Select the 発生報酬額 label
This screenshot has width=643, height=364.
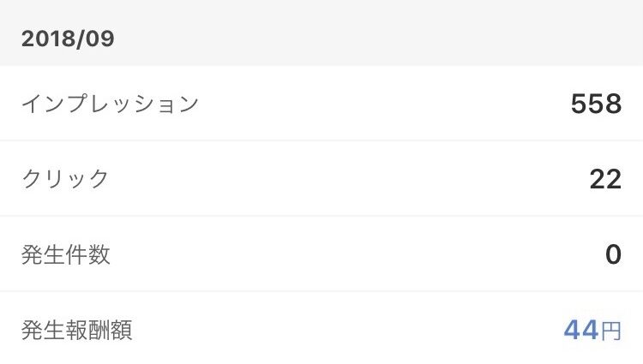point(76,330)
